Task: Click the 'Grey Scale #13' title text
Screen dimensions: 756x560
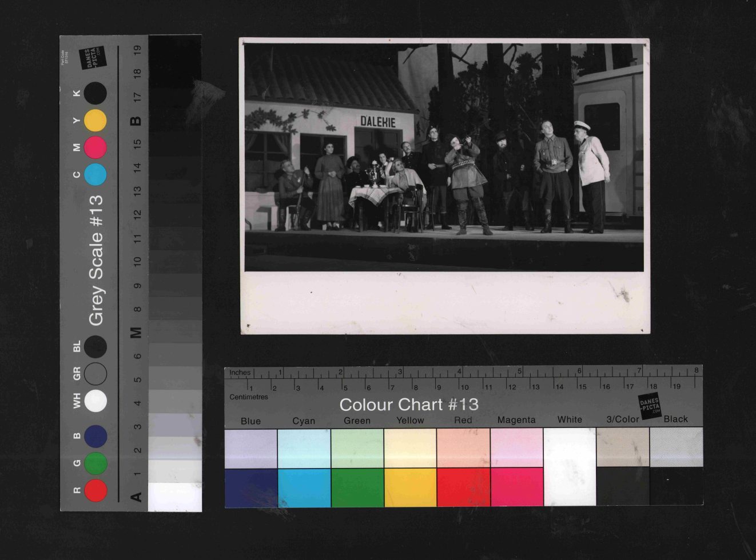Action: pos(96,260)
